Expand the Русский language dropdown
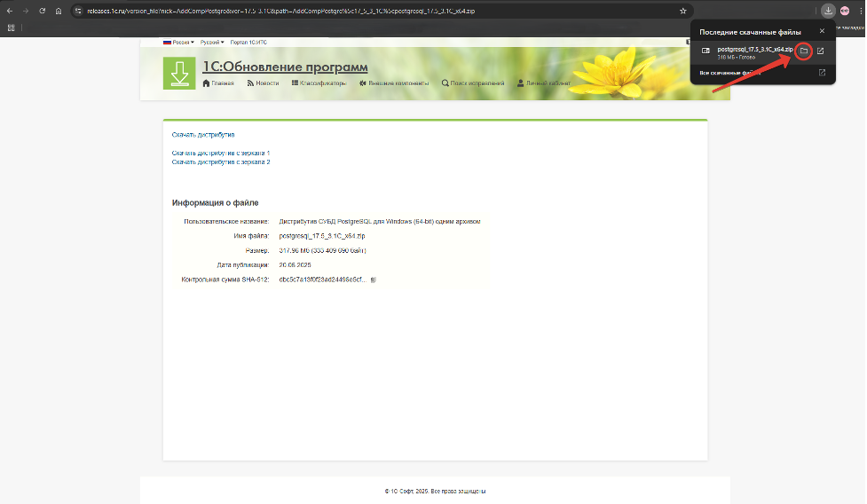The height and width of the screenshot is (504, 867). [x=212, y=42]
